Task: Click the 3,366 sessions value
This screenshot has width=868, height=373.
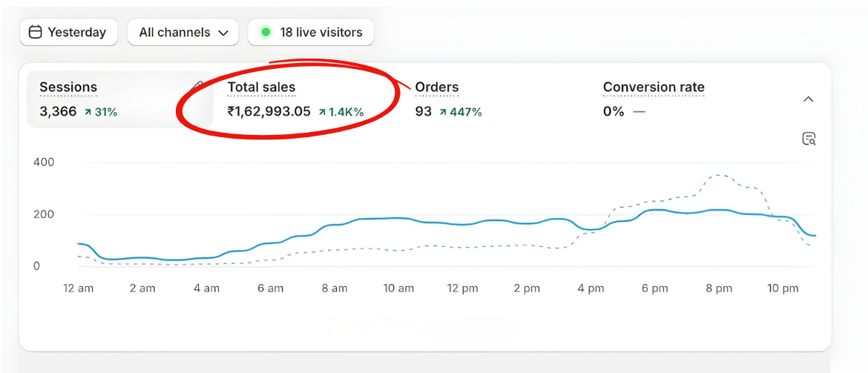Action: (58, 112)
